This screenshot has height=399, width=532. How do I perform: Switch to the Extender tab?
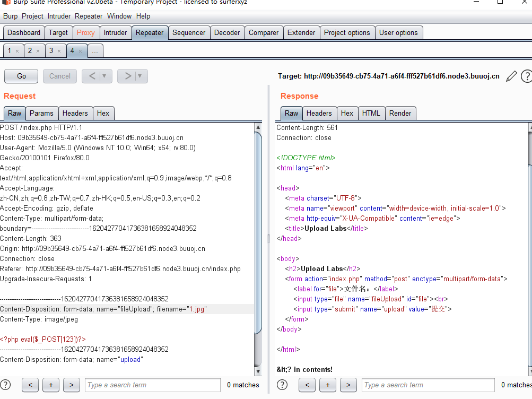coord(301,32)
